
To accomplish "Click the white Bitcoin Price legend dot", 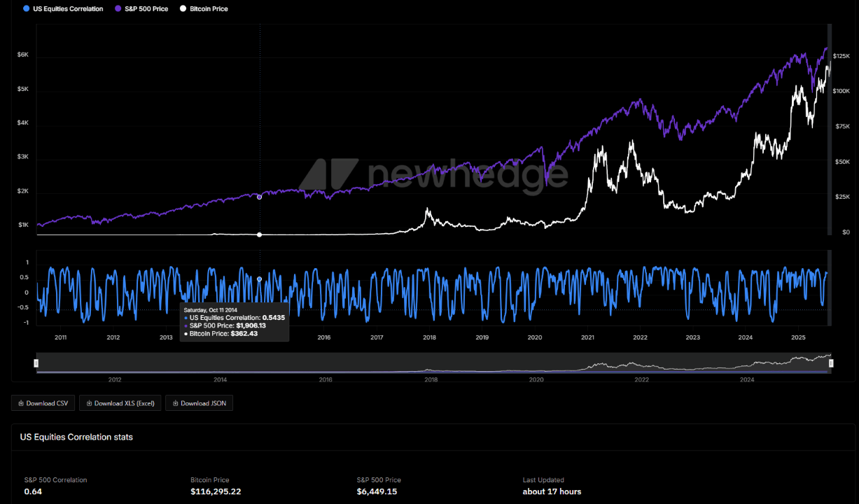I will tap(183, 9).
